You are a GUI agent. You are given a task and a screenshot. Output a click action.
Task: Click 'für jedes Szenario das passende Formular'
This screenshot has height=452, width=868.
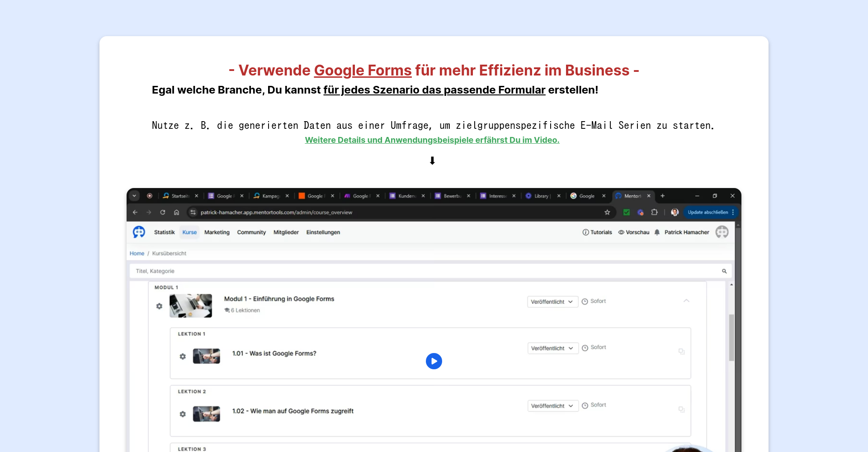click(x=434, y=90)
